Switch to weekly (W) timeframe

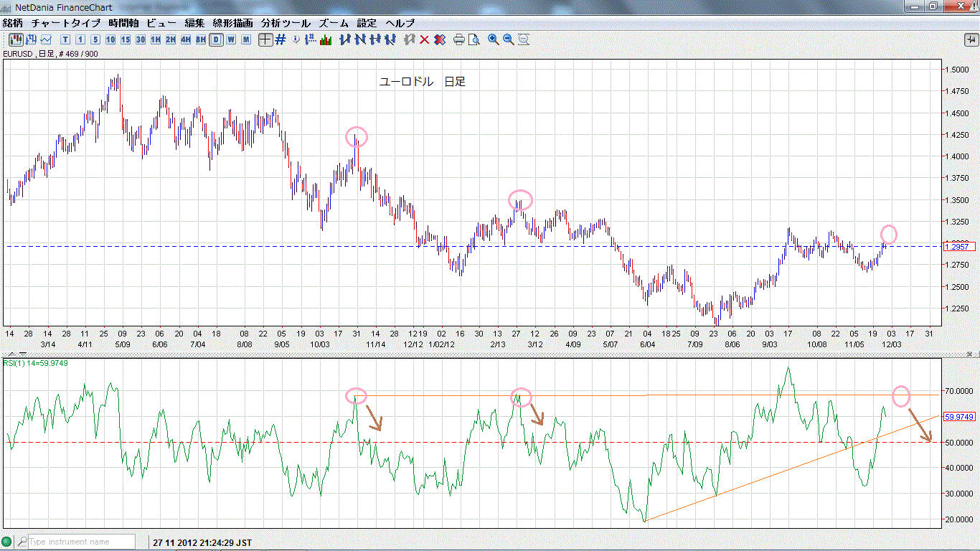coord(231,39)
